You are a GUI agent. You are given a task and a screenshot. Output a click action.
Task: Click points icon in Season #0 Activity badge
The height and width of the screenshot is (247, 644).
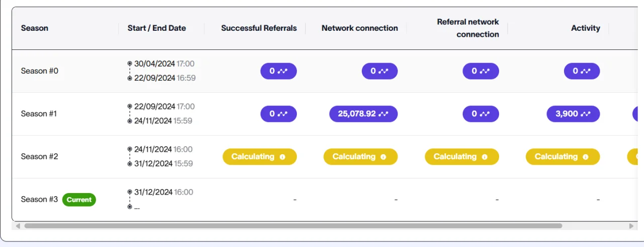click(x=586, y=71)
